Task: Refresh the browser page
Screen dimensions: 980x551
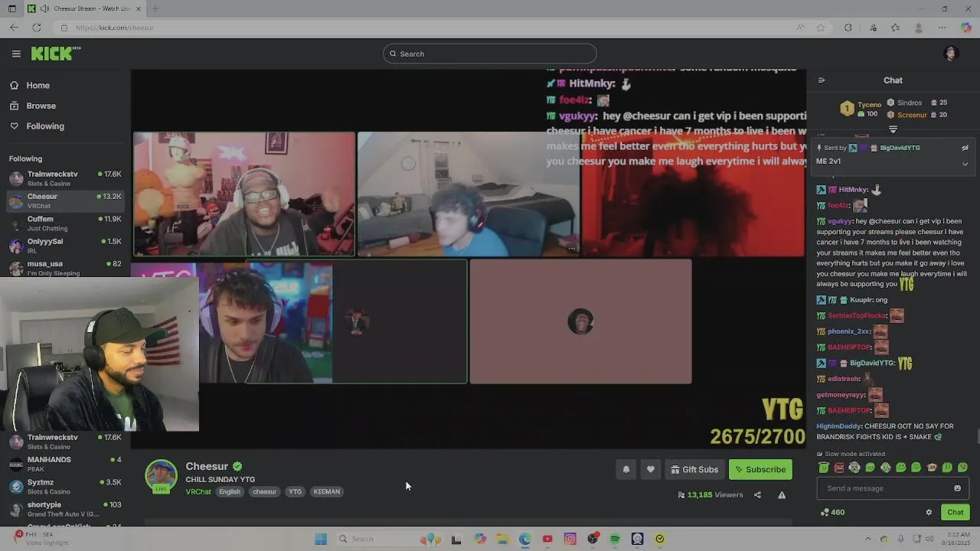Action: point(36,28)
